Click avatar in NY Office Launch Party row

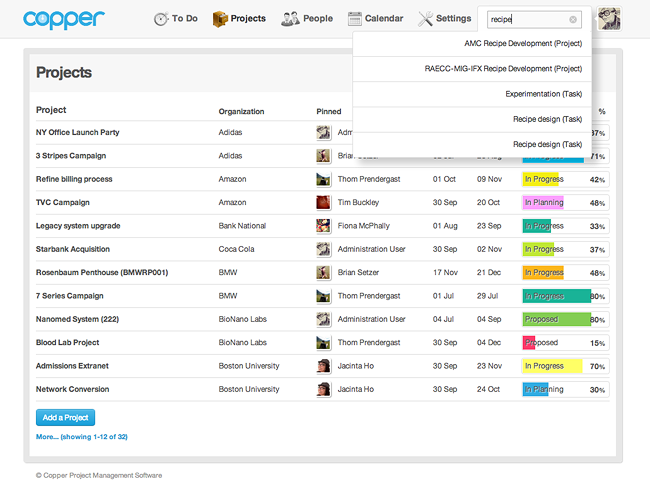[323, 133]
